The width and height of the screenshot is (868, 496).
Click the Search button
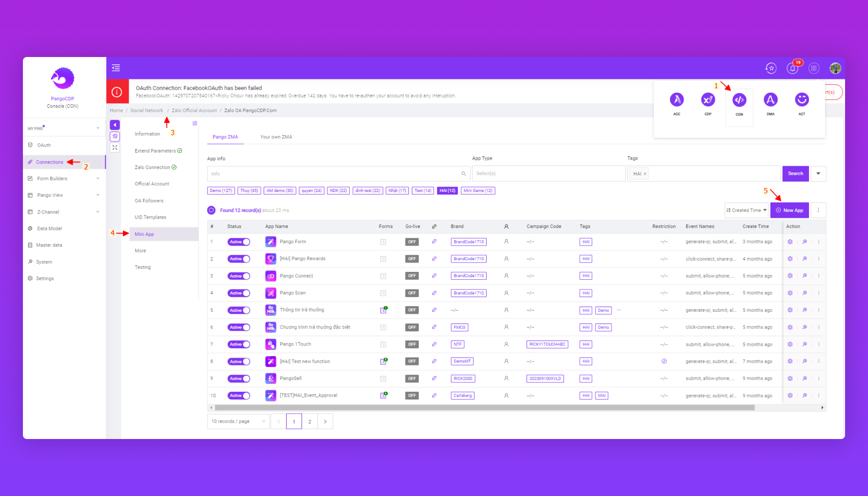(795, 174)
